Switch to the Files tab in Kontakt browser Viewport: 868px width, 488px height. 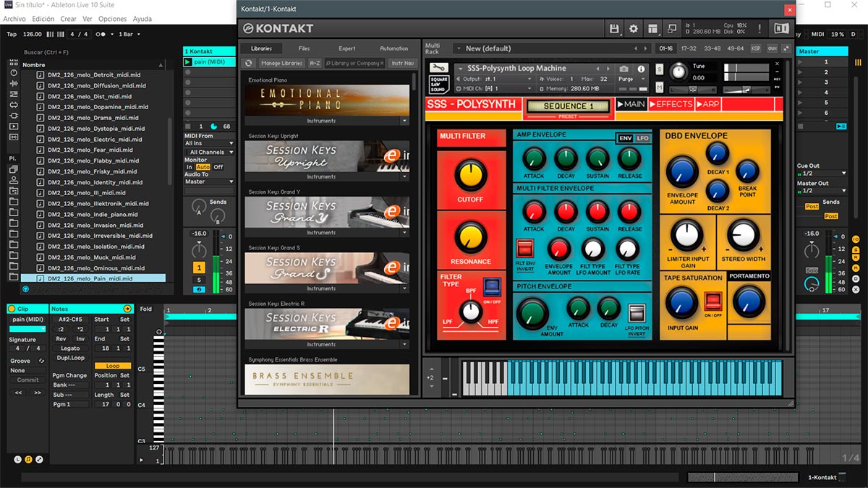tap(304, 48)
